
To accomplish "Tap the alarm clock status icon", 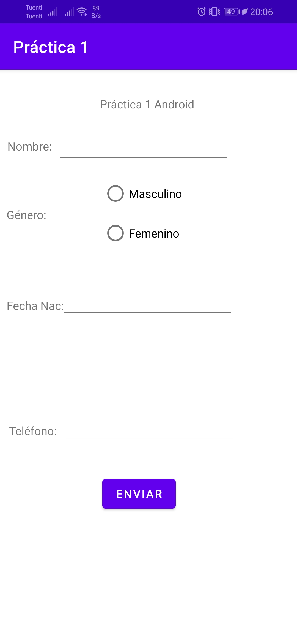I will 202,12.
